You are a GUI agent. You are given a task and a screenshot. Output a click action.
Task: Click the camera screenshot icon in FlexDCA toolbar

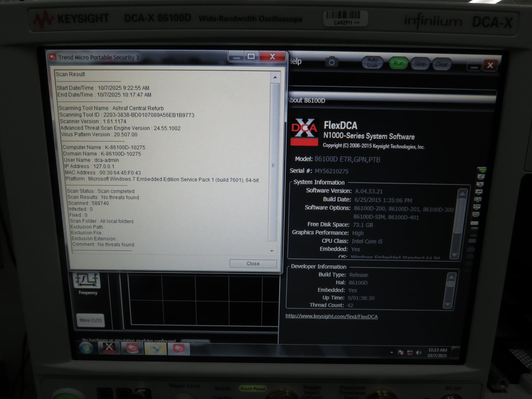pos(331,63)
